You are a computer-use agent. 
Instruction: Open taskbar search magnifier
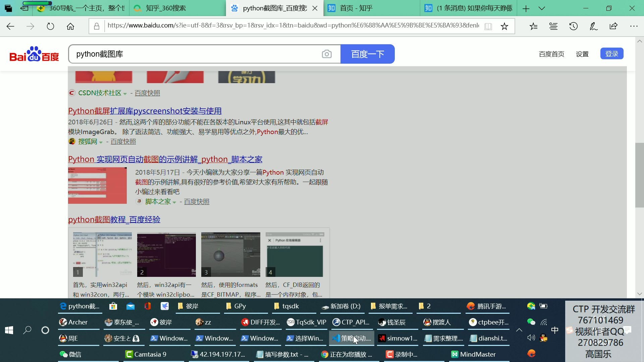click(27, 330)
